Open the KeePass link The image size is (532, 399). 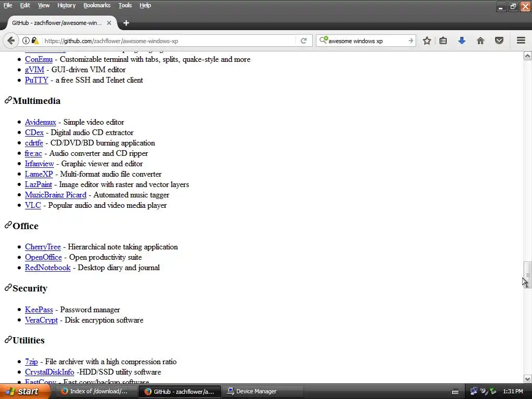pyautogui.click(x=38, y=310)
